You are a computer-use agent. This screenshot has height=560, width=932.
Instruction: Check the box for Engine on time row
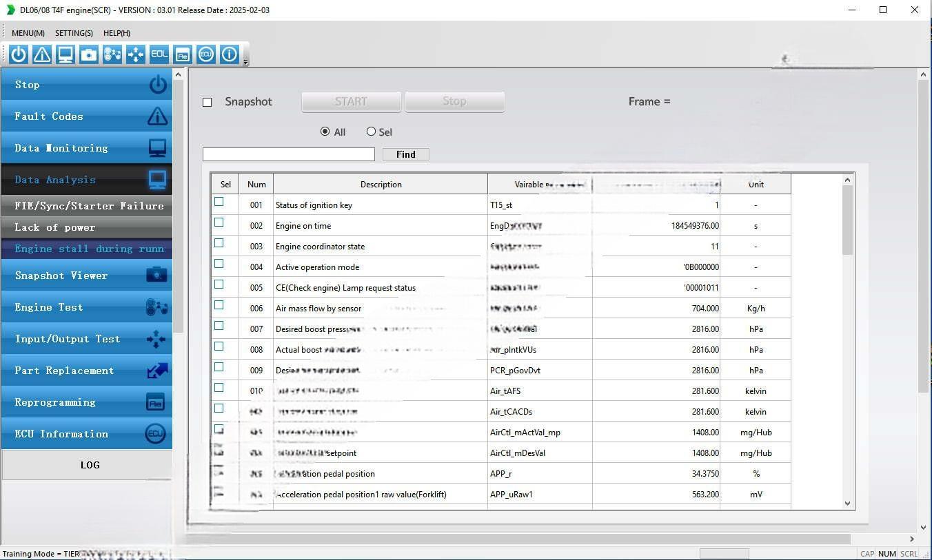tap(219, 222)
